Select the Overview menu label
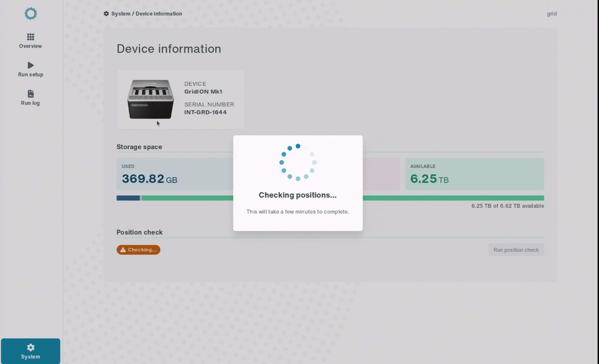Image resolution: width=599 pixels, height=364 pixels. pos(31,46)
